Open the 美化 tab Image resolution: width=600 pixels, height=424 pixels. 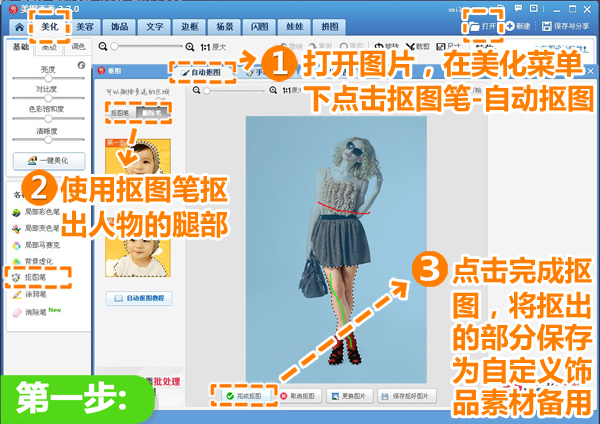click(49, 27)
